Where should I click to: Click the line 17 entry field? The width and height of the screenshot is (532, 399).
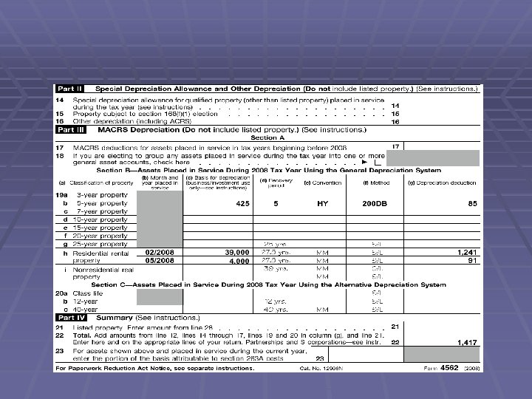tap(442, 146)
